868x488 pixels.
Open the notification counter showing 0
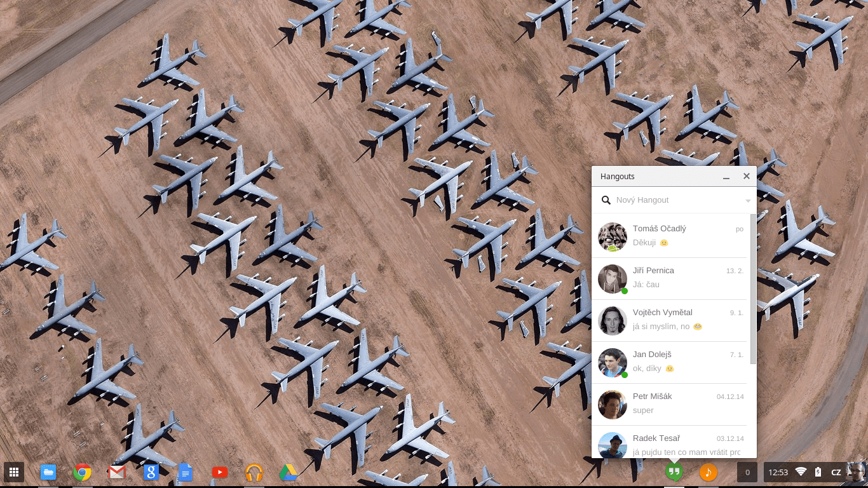[747, 472]
